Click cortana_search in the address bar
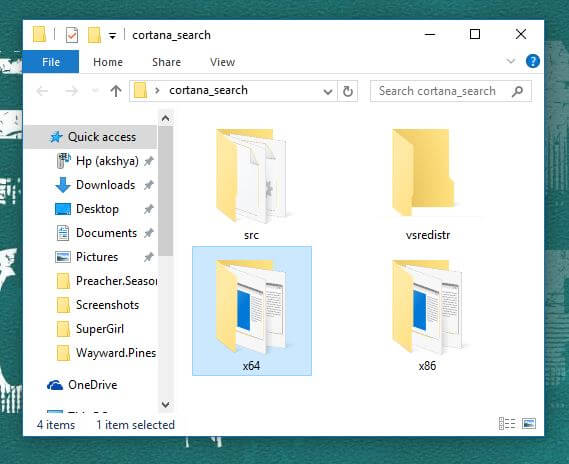569x464 pixels. 208,90
